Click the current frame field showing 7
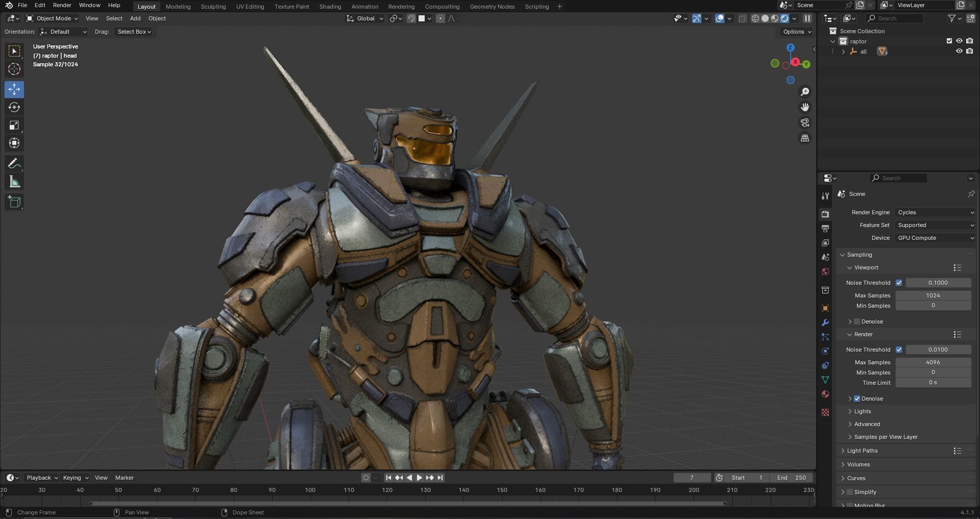This screenshot has width=980, height=519. [692, 478]
